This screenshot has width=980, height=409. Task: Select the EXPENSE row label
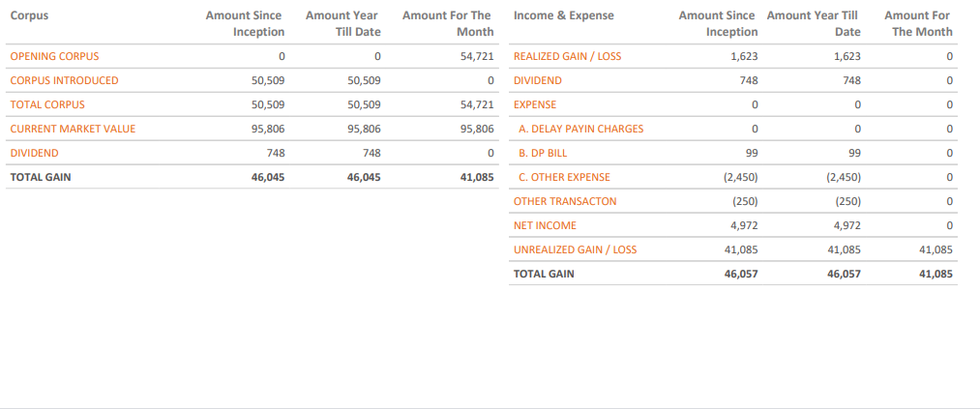coord(535,104)
